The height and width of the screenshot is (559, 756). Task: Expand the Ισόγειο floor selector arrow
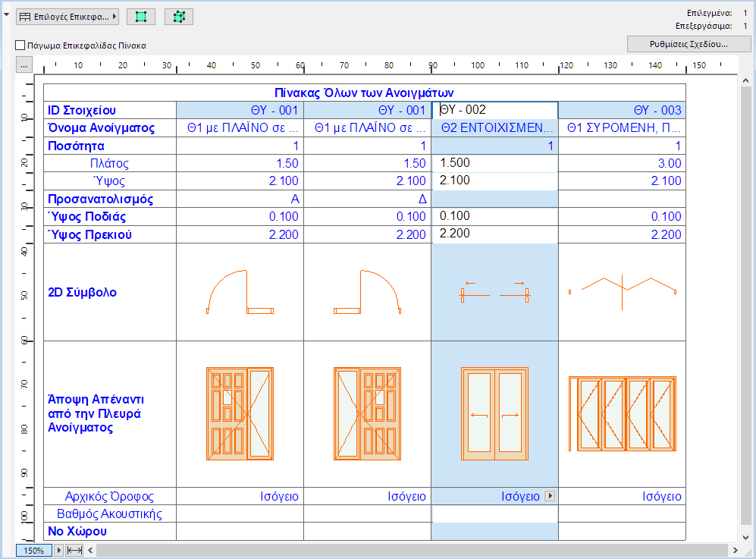(551, 496)
